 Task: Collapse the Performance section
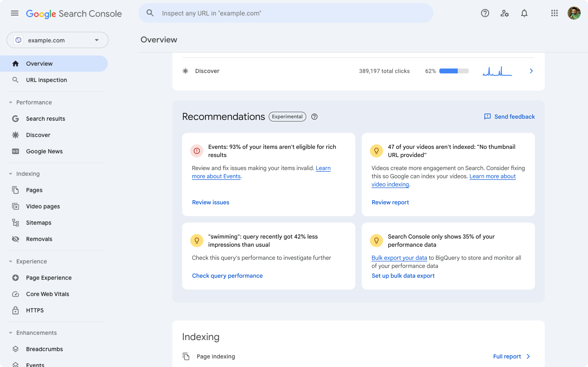point(11,102)
